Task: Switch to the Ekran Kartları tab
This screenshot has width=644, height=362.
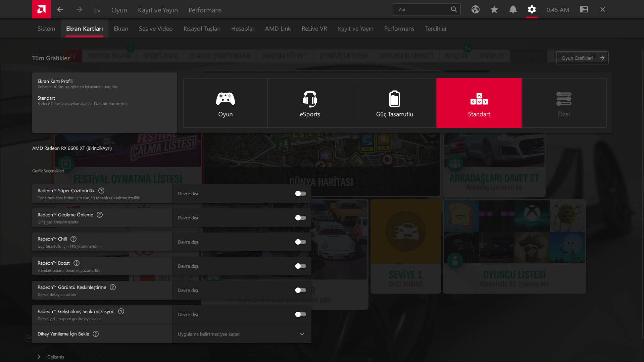Action: click(85, 29)
